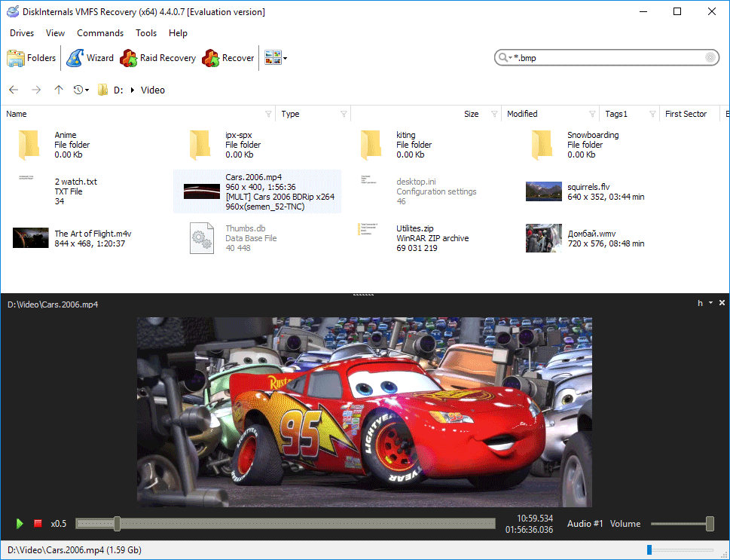Open the preview panel dropdown arrow
Image resolution: width=730 pixels, height=560 pixels.
[710, 303]
